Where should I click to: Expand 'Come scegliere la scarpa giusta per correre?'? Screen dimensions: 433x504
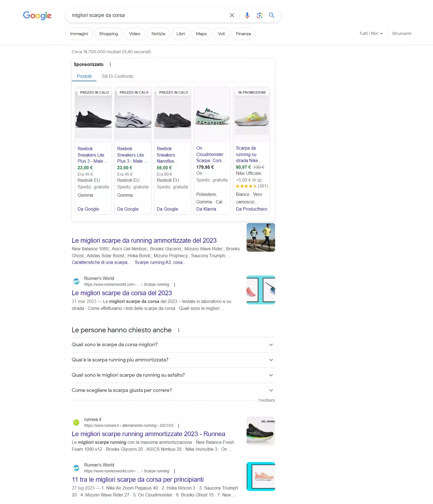pyautogui.click(x=173, y=390)
